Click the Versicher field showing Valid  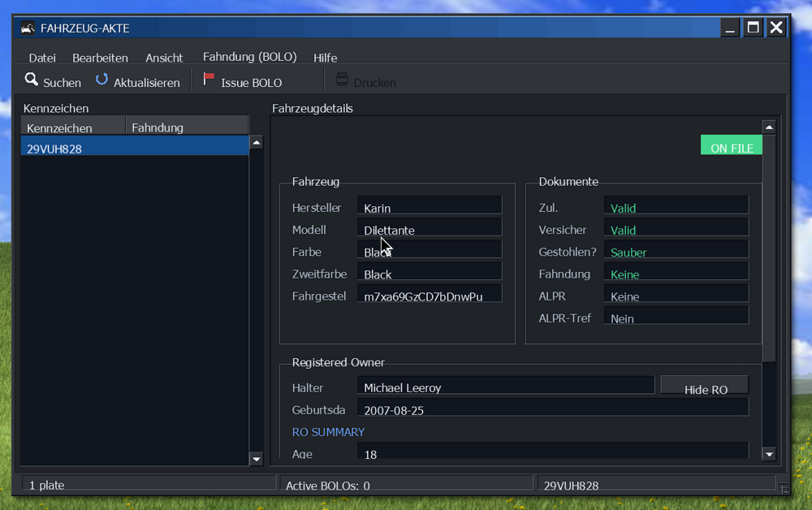click(x=676, y=228)
